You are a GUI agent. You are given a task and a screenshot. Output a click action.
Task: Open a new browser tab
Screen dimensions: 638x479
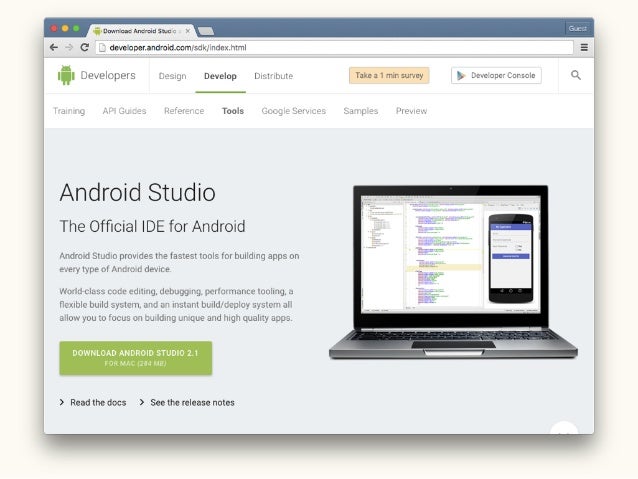pos(205,31)
